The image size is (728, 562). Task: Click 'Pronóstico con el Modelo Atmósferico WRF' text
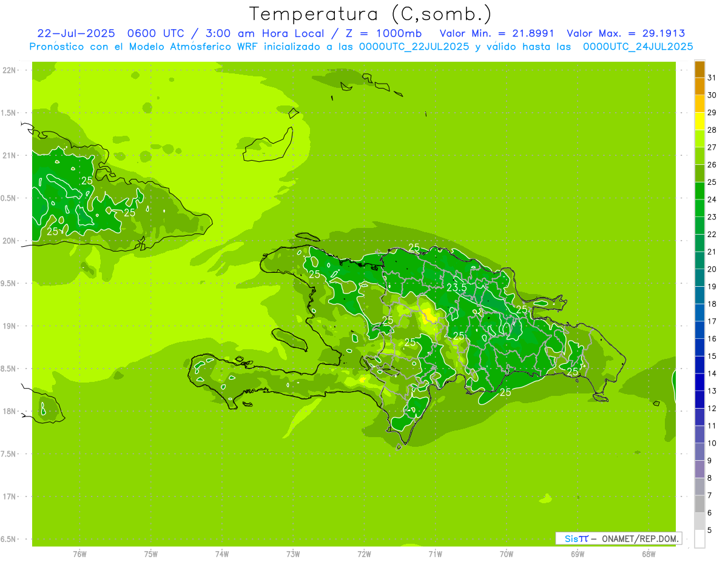(145, 47)
